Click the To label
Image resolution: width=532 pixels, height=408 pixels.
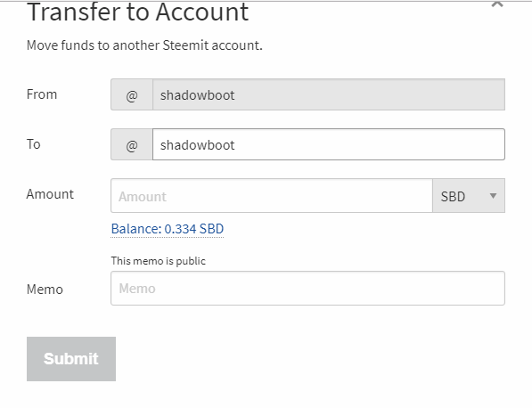click(x=34, y=144)
